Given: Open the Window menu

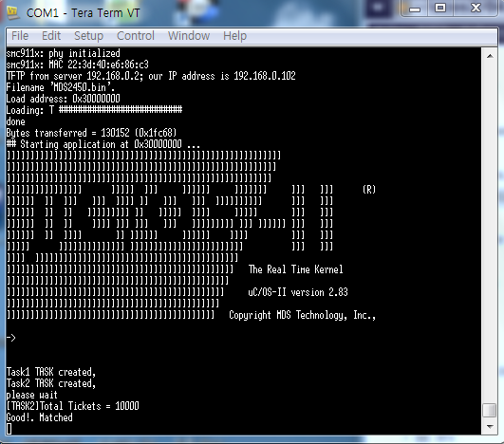Looking at the screenshot, I should (x=189, y=36).
